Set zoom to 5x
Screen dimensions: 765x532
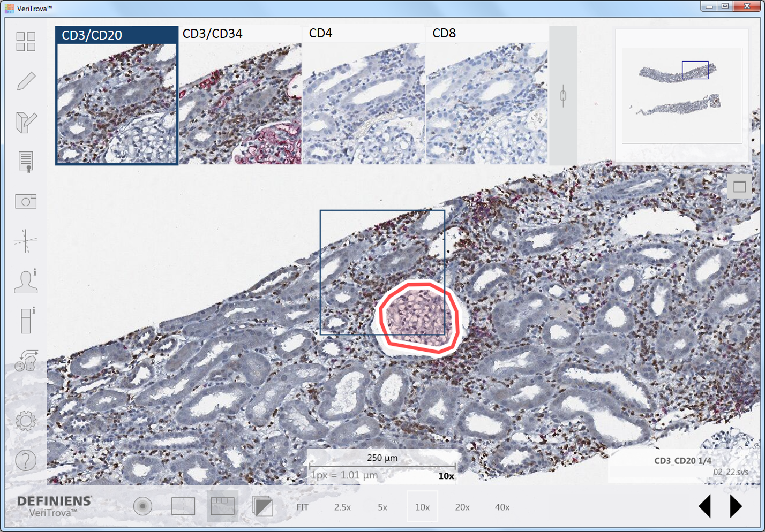382,507
